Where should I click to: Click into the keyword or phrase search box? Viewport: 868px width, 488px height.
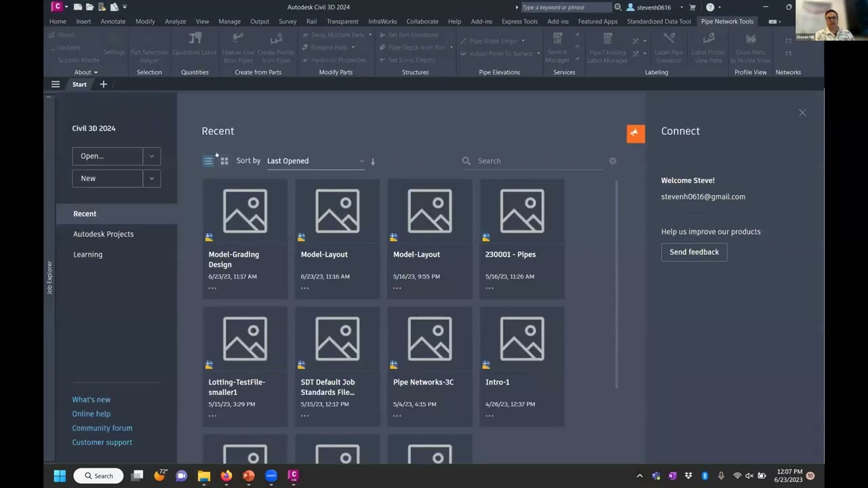(x=566, y=7)
